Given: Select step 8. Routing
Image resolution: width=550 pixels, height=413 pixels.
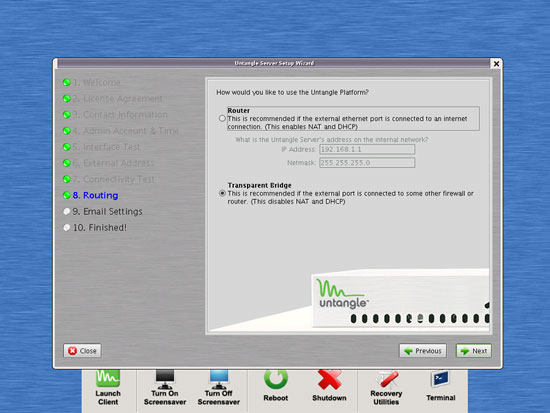Looking at the screenshot, I should coord(90,195).
